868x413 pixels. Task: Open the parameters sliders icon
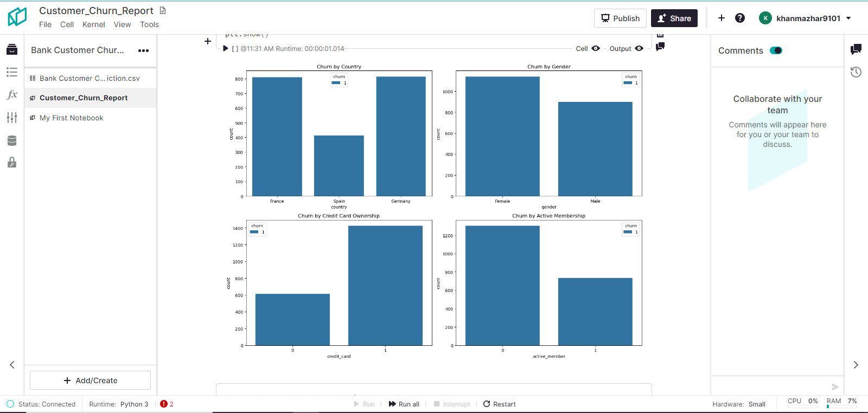(12, 118)
